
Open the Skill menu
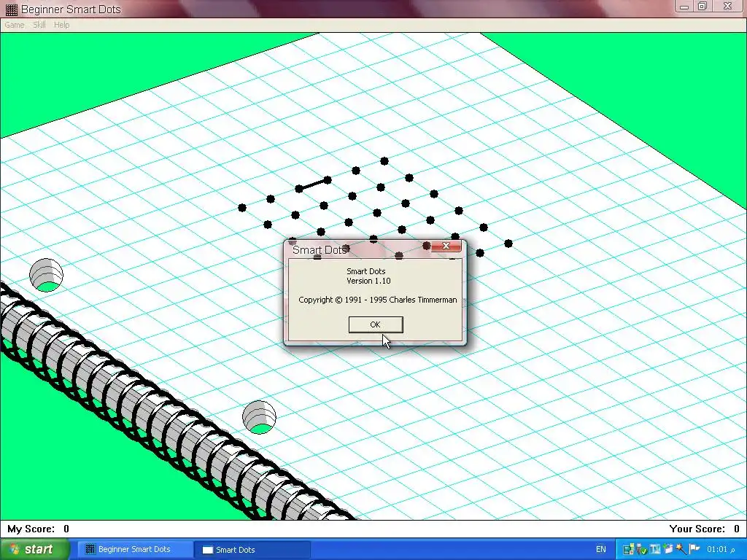39,25
